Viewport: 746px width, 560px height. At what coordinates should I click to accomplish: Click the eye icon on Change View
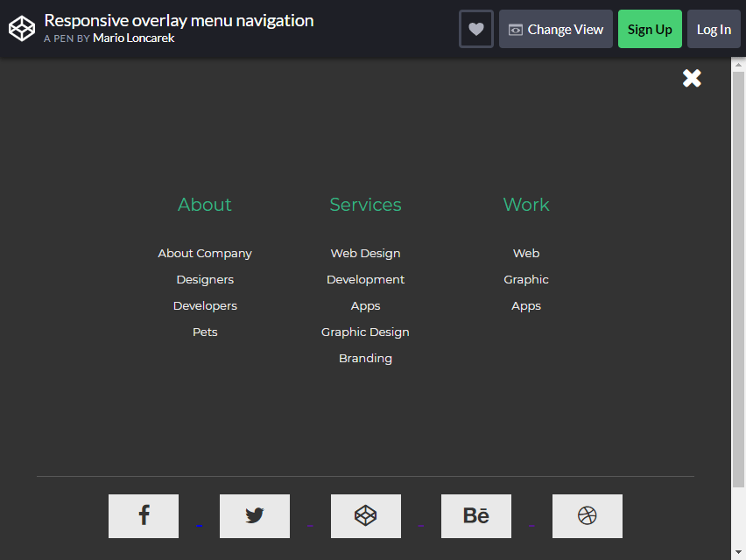click(x=516, y=29)
